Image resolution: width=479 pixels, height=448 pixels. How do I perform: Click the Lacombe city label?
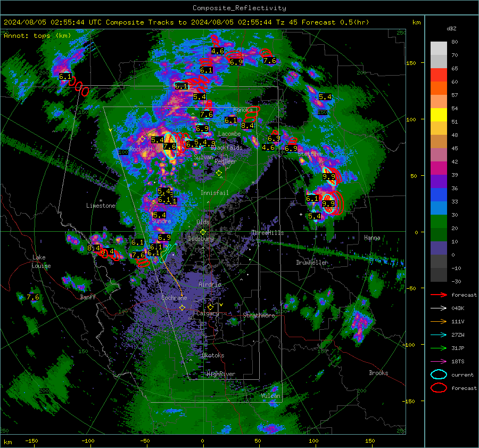coord(229,134)
